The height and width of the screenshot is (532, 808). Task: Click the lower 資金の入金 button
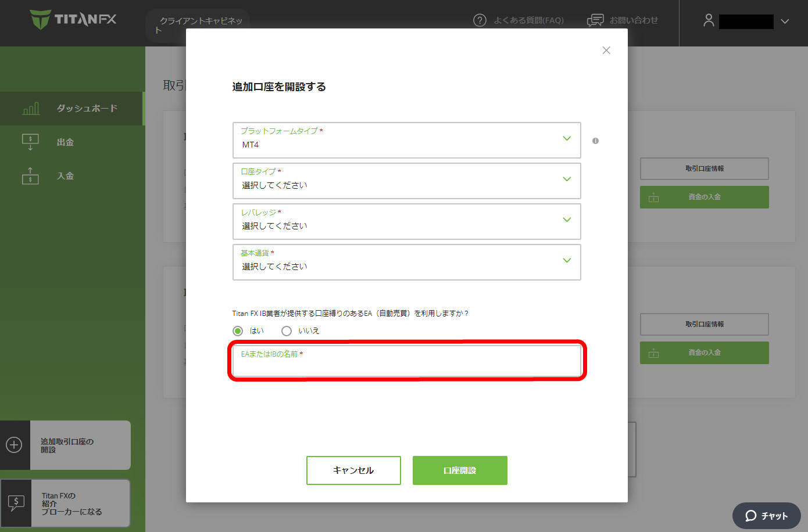click(x=705, y=353)
